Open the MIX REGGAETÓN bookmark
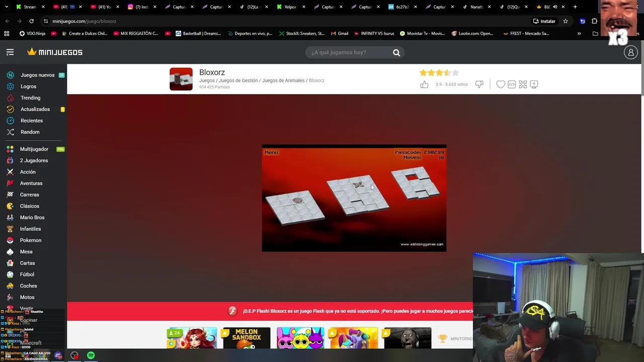 (x=136, y=34)
